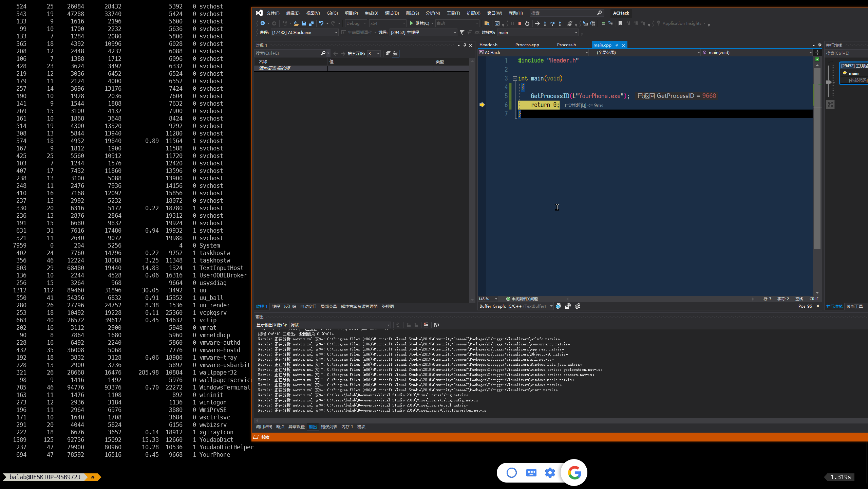Click the split editor plus icon
Viewport: 868px width, 489px height.
tap(817, 52)
